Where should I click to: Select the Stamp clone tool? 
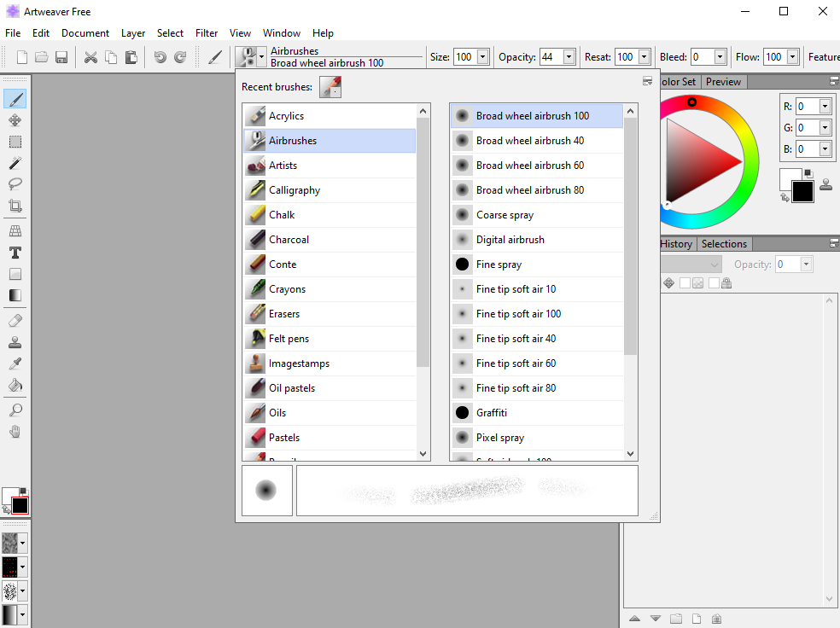pos(15,342)
